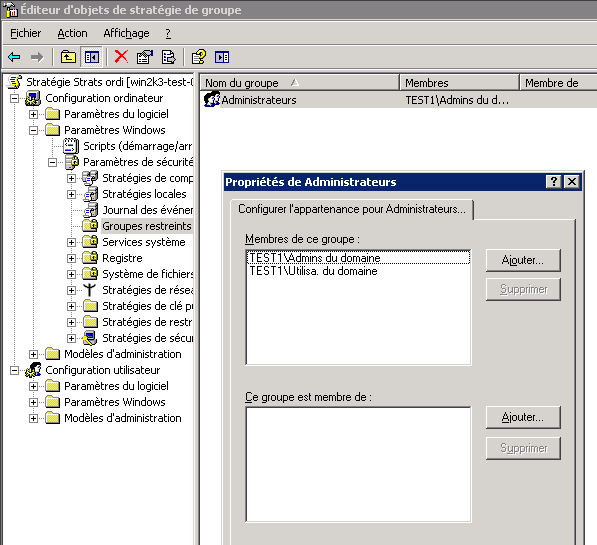This screenshot has height=545, width=597.
Task: Toggle console tree show/hide toolbar icon
Action: tap(92, 57)
